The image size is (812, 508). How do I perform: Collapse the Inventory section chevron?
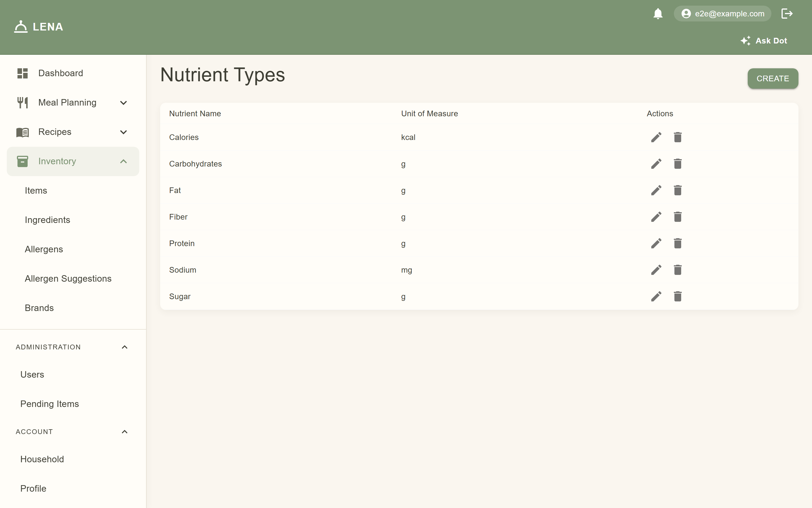123,161
